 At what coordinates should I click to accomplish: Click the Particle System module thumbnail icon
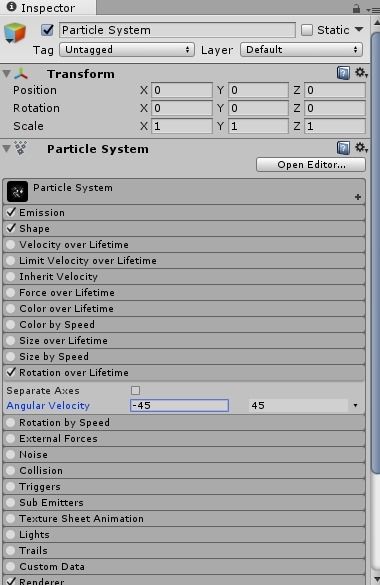(17, 191)
